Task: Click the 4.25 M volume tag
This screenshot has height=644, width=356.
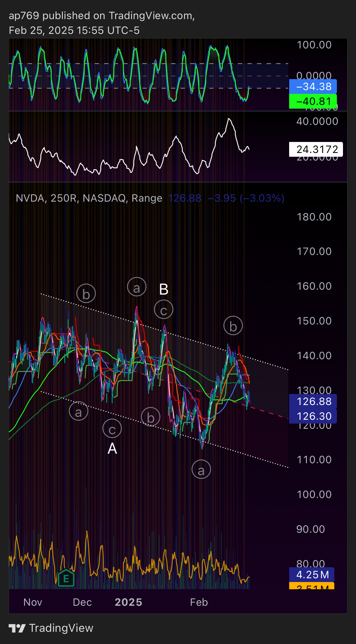Action: coord(312,574)
